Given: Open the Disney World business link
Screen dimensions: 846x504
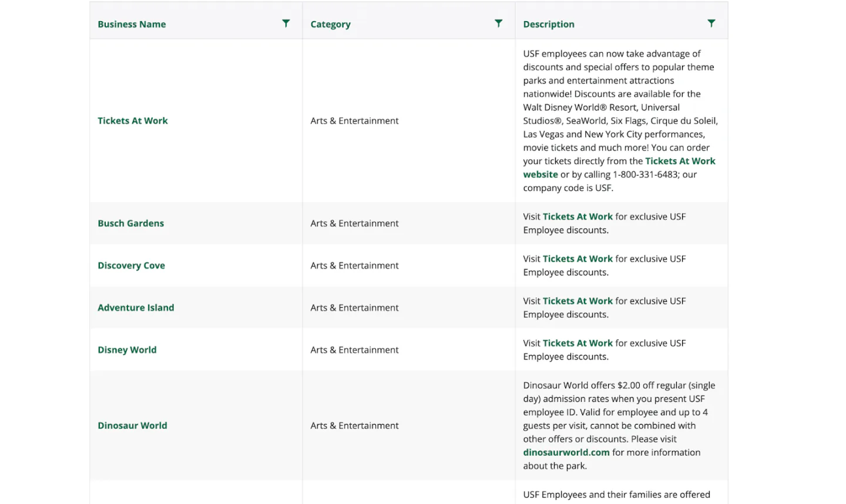Looking at the screenshot, I should pyautogui.click(x=127, y=350).
